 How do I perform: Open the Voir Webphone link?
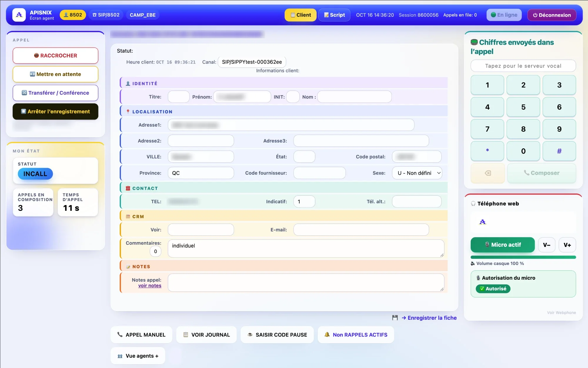[561, 312]
